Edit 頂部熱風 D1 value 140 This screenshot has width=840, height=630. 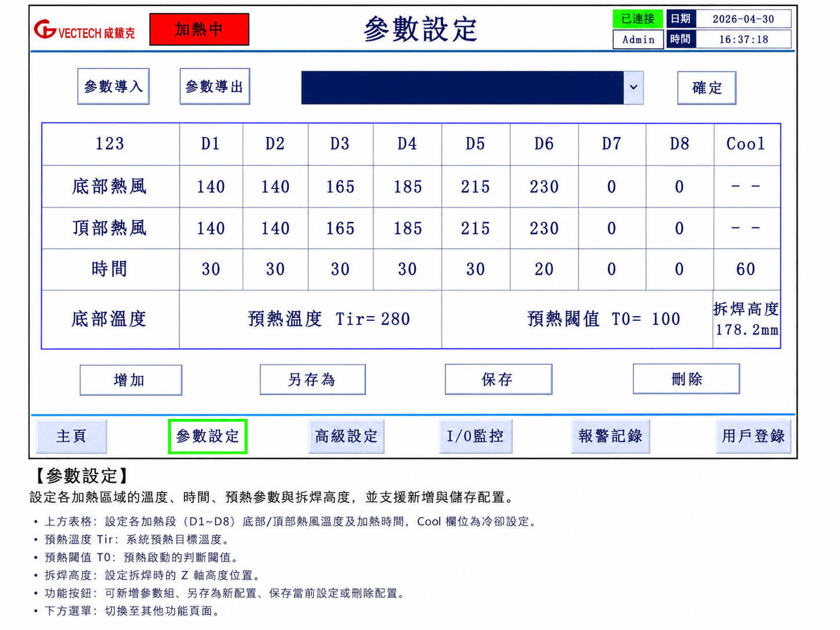211,229
